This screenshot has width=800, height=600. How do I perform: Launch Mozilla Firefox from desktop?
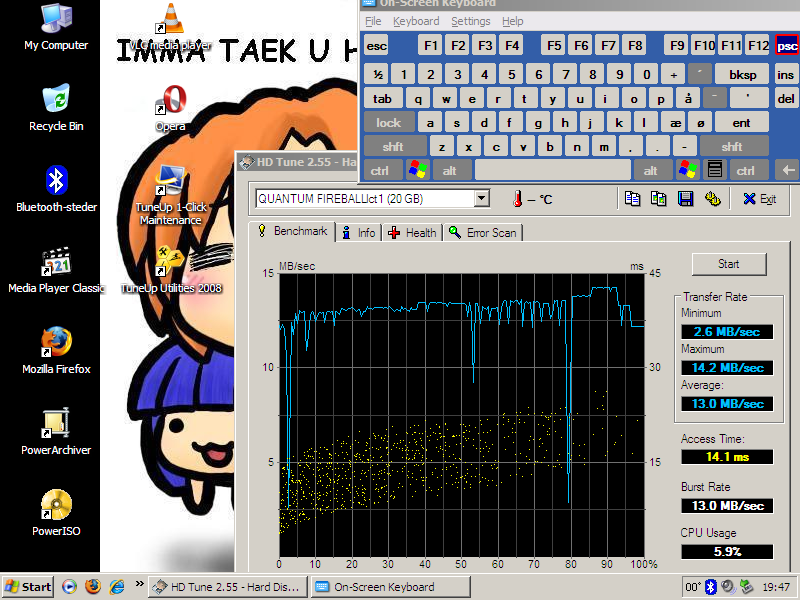tap(56, 351)
